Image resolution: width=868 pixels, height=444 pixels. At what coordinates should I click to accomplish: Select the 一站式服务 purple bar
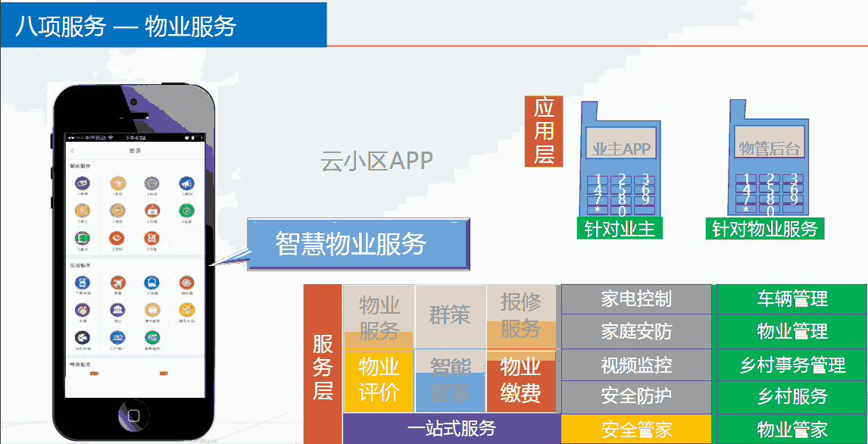(x=451, y=429)
